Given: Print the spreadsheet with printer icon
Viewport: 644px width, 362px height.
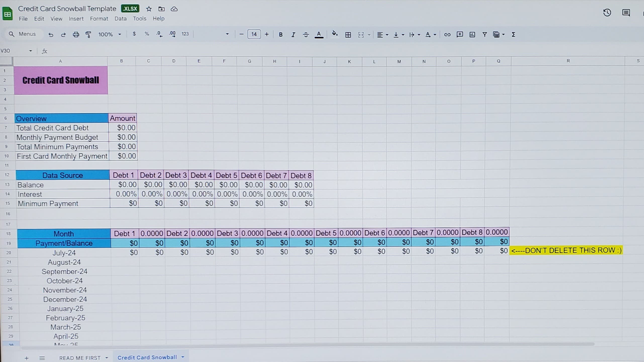Looking at the screenshot, I should click(76, 35).
